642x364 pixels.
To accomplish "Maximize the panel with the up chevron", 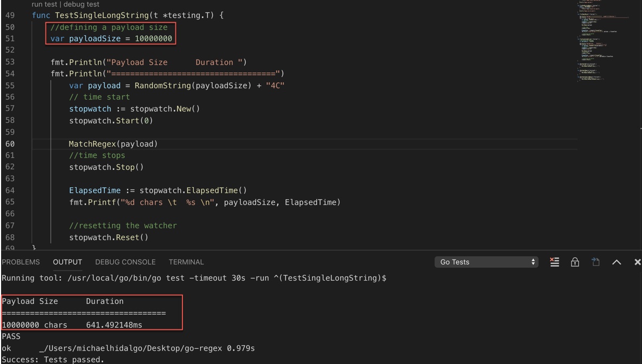I will (x=616, y=262).
